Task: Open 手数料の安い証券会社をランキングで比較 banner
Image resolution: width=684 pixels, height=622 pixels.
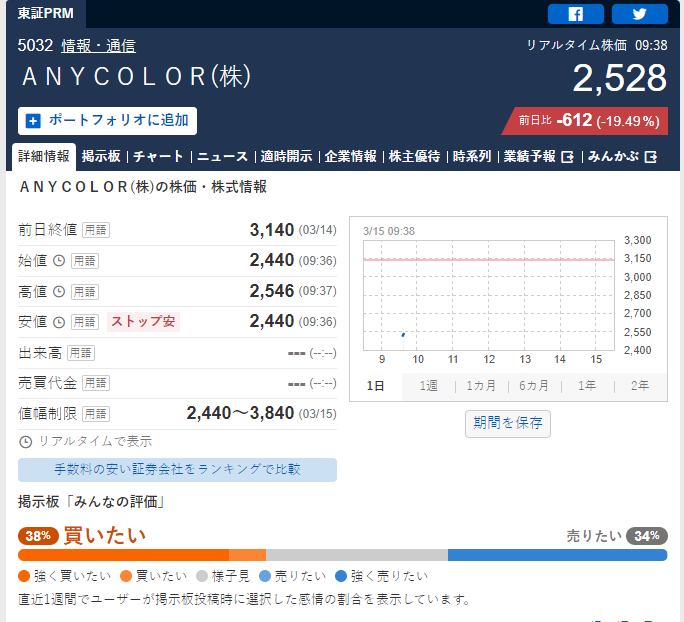Action: [177, 469]
